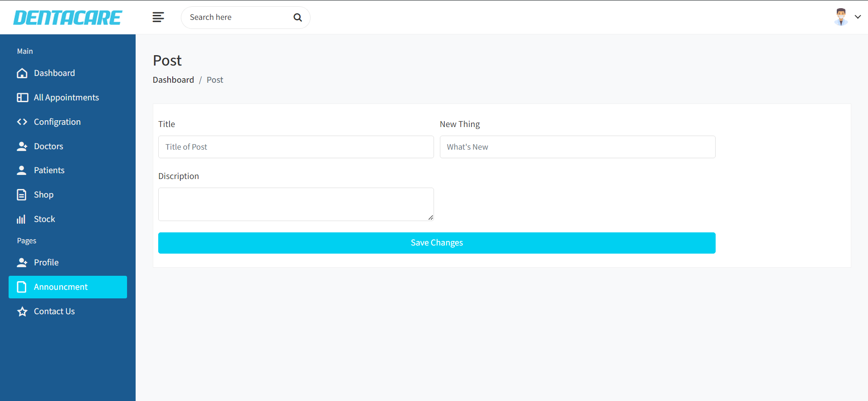Open the Profile page in sidebar
868x401 pixels.
(46, 263)
